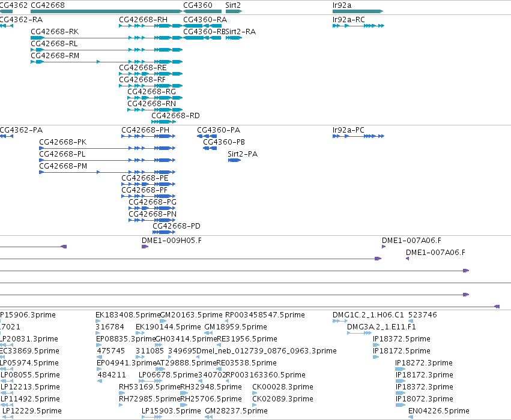Click protein label CG42668-PH
Viewport: 511px width, 420px height.
point(145,130)
